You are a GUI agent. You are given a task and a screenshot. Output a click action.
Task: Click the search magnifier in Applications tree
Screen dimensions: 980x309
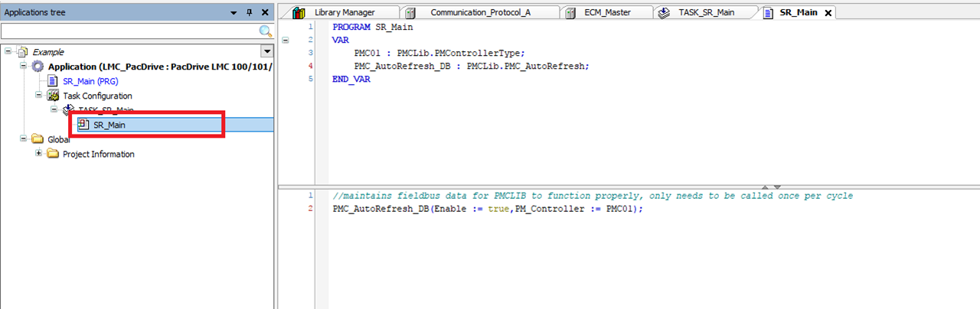click(x=266, y=31)
